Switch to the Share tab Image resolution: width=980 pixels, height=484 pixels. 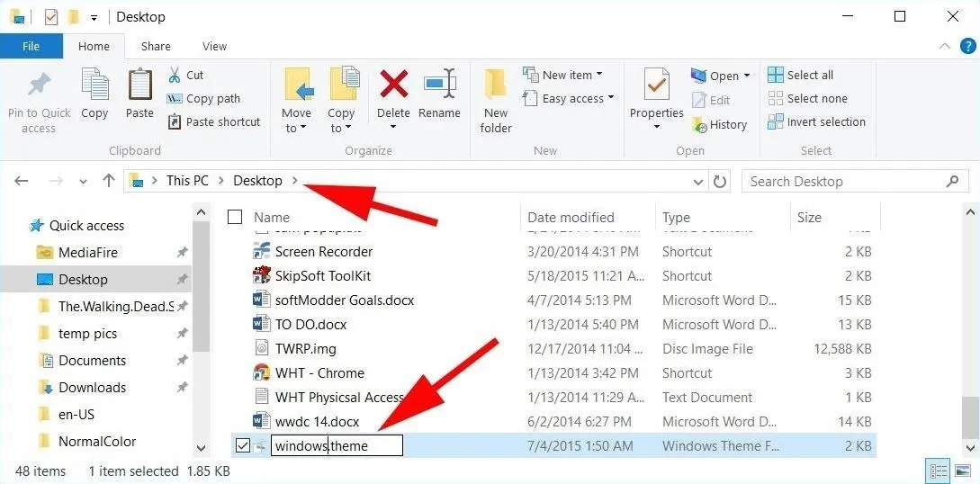156,46
